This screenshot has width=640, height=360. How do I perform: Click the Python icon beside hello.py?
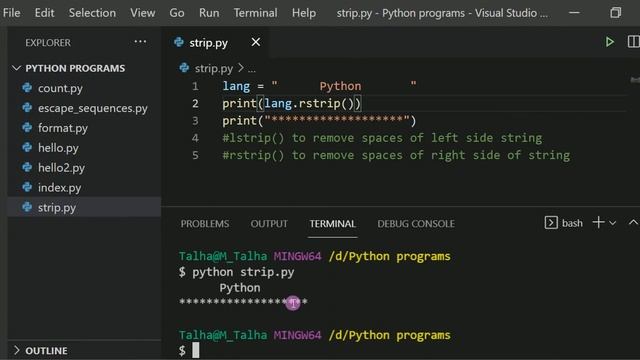[27, 147]
